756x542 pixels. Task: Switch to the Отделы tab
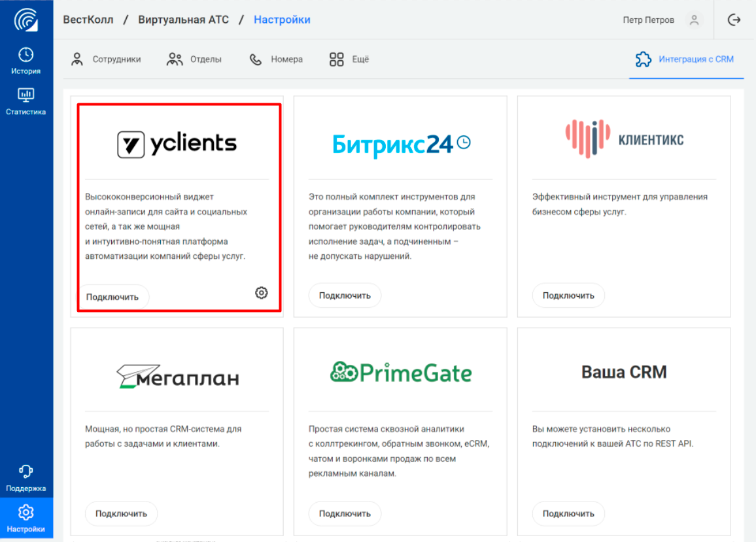194,59
